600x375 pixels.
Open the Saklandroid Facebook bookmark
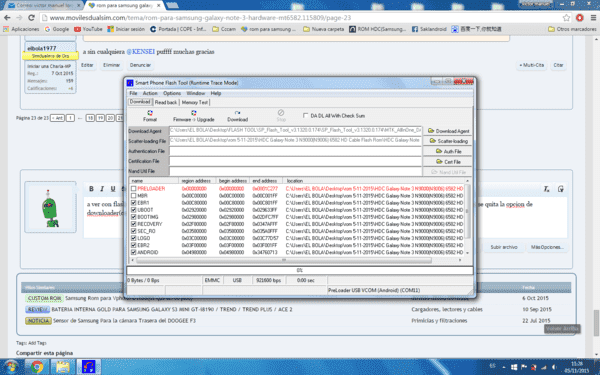[x=429, y=29]
